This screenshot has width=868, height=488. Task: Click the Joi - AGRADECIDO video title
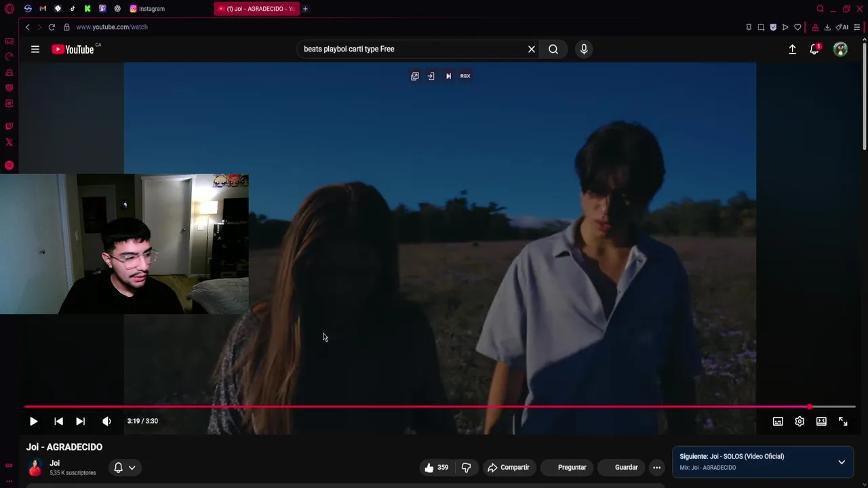64,447
